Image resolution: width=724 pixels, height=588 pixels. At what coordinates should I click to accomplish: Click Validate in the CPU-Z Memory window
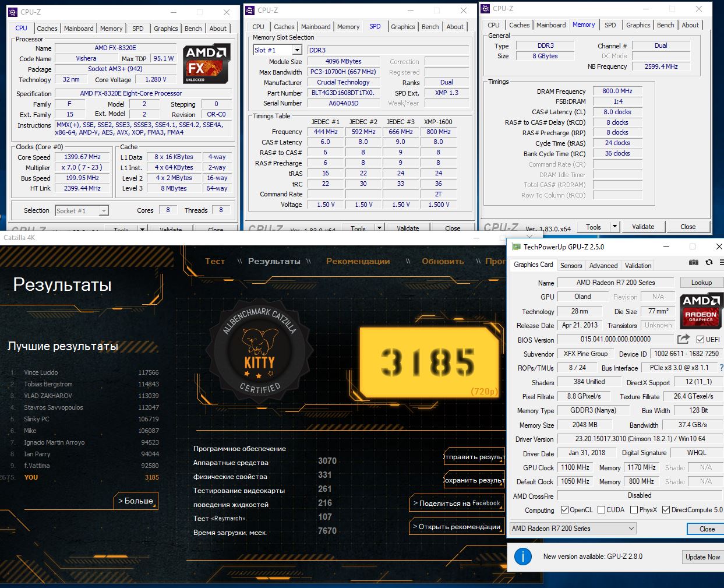[643, 227]
